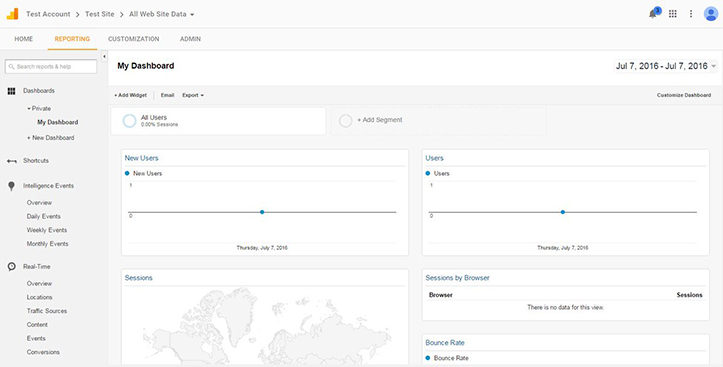
Task: Open the All Web Site Data dropdown
Action: click(162, 14)
